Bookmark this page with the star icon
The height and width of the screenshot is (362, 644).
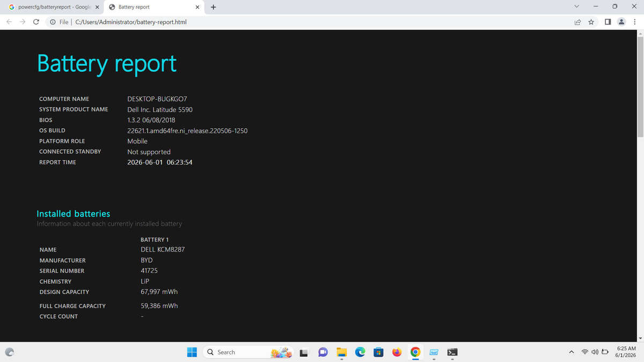click(x=591, y=22)
